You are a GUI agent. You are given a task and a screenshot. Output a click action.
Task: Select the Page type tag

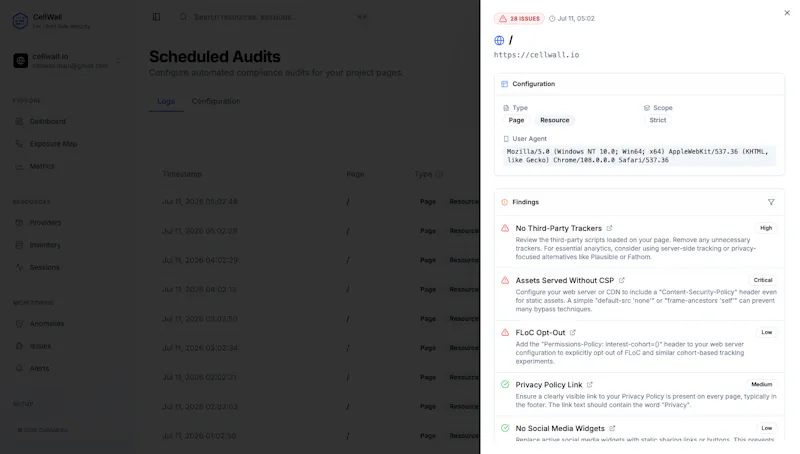[516, 120]
